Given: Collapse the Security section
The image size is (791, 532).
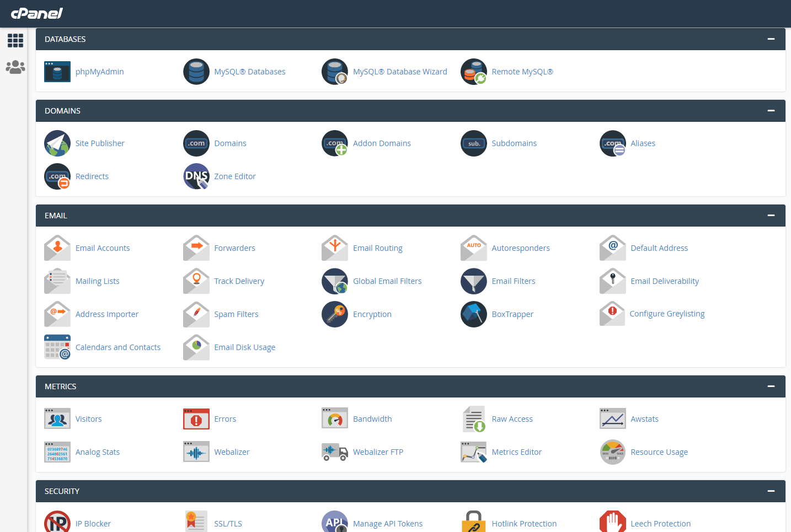Looking at the screenshot, I should (x=771, y=491).
